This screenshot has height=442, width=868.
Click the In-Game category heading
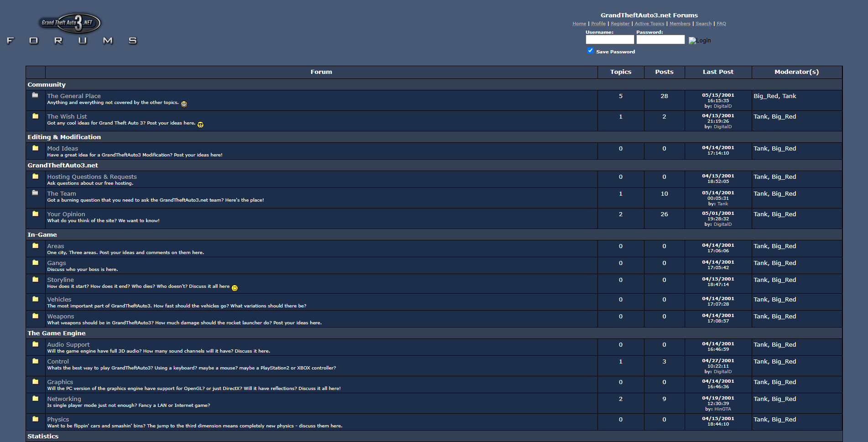coord(42,234)
